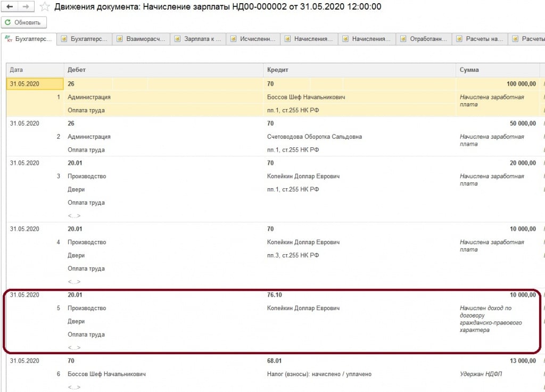Click register icon on Отработанн... tab
This screenshot has height=392, width=545.
click(403, 39)
